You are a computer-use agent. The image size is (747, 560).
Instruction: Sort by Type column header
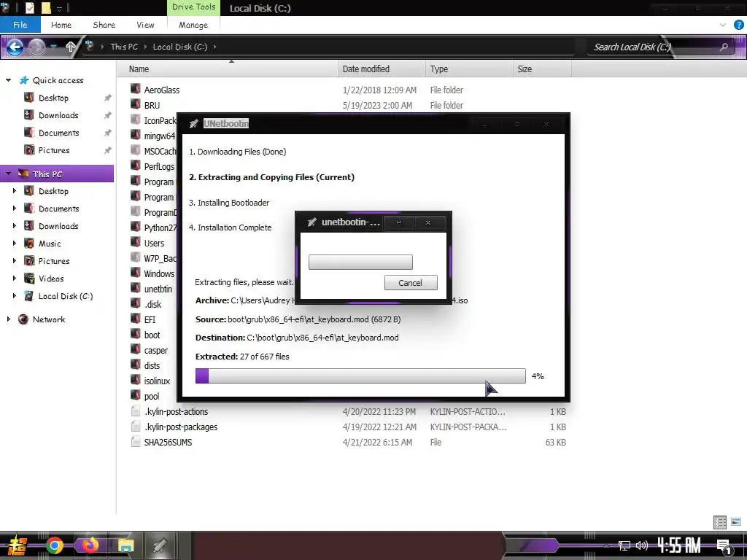pos(469,69)
